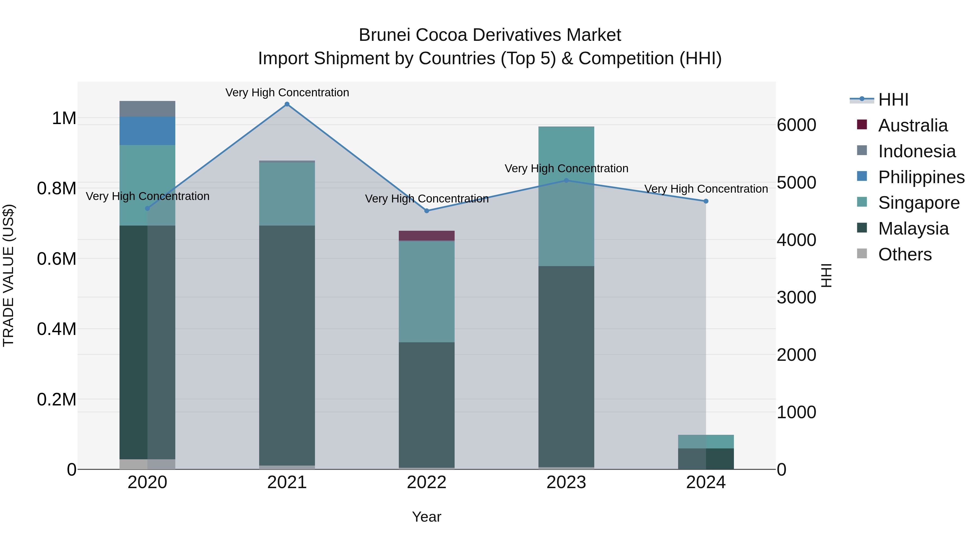Click the HHI line marker for 2020
The width and height of the screenshot is (980, 551).
[x=148, y=208]
